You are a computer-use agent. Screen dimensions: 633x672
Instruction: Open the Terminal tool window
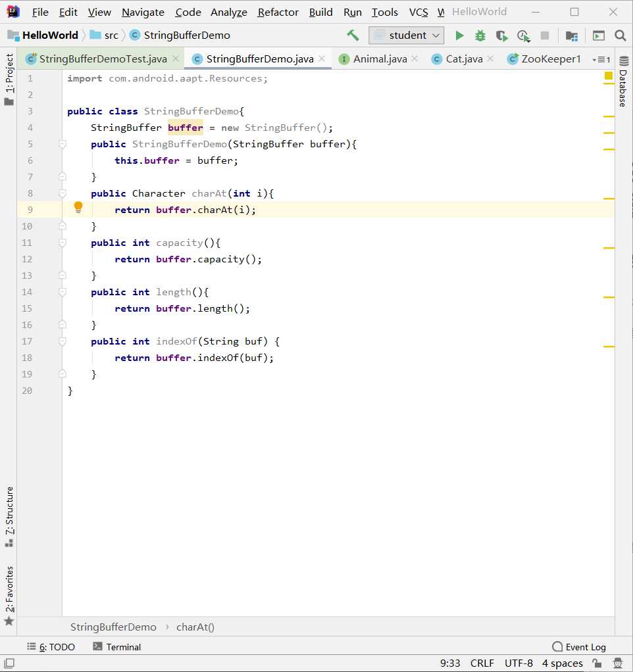[117, 647]
